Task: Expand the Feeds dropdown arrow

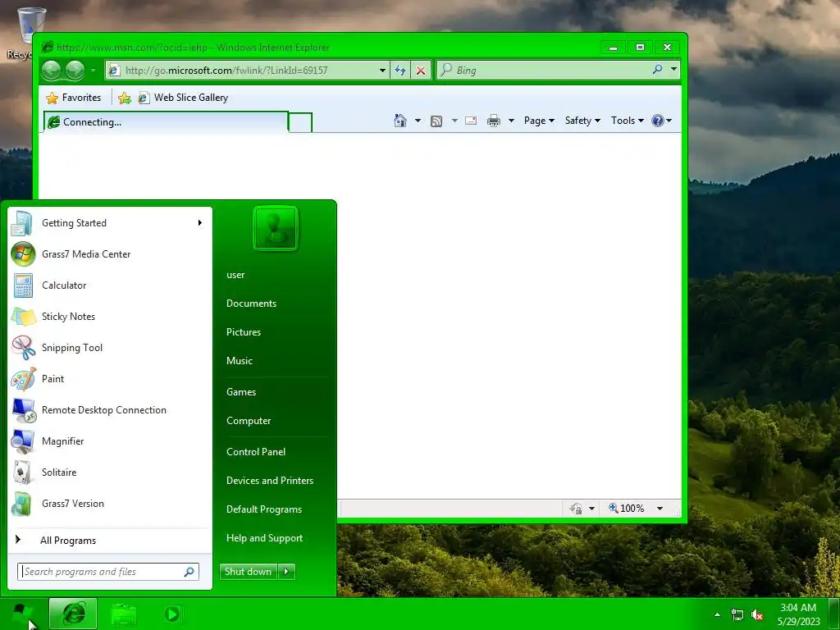Action: (x=454, y=121)
